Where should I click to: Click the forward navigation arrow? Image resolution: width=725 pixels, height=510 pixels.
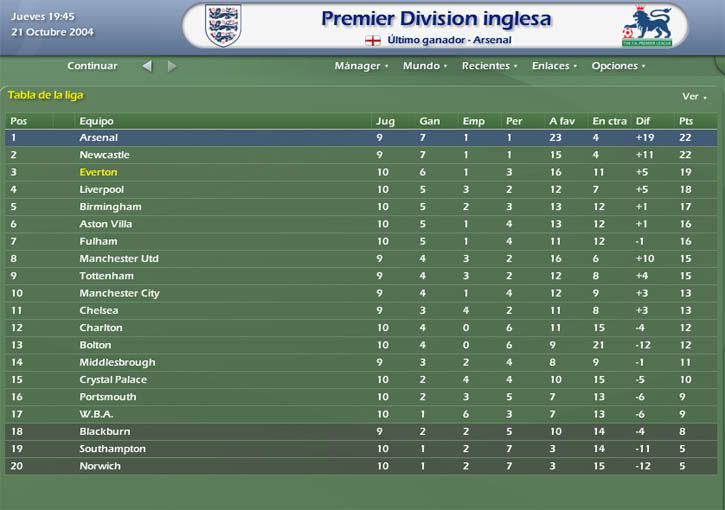point(172,66)
